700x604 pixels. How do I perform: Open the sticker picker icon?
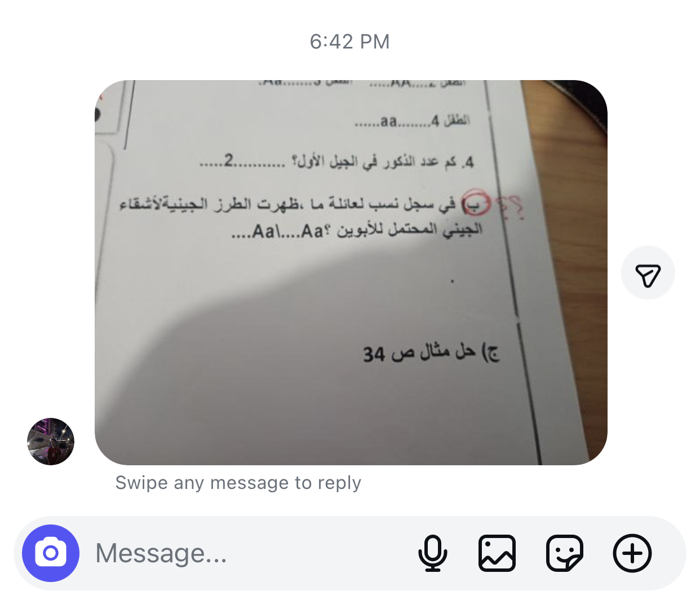click(564, 553)
